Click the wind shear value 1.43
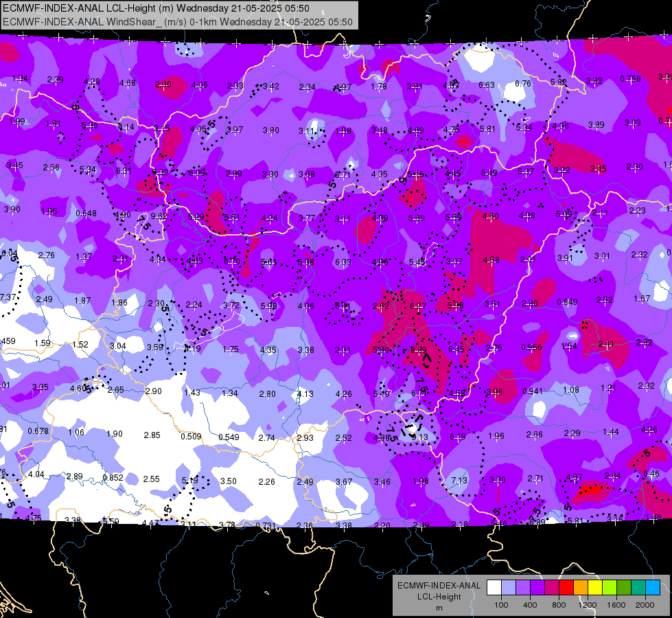The height and width of the screenshot is (618, 672). (x=192, y=392)
